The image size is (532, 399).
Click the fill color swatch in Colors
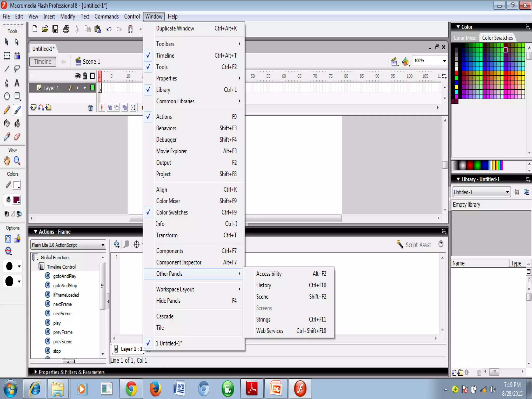[16, 200]
